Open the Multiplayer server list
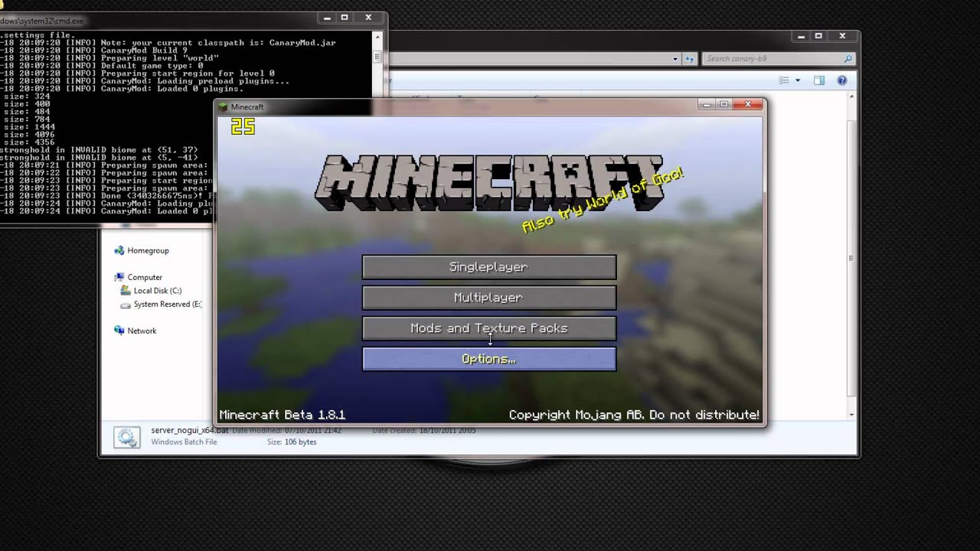Viewport: 980px width, 551px height. point(488,298)
